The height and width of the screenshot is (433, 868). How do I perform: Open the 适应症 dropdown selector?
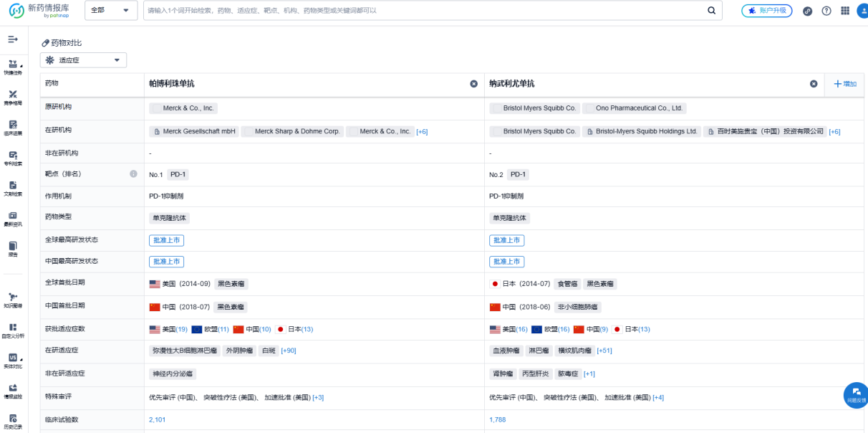(x=83, y=60)
